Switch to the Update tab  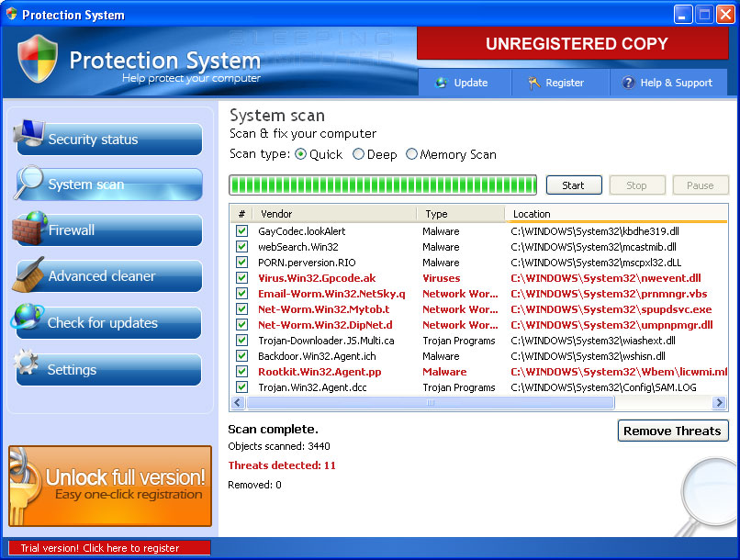(x=465, y=82)
